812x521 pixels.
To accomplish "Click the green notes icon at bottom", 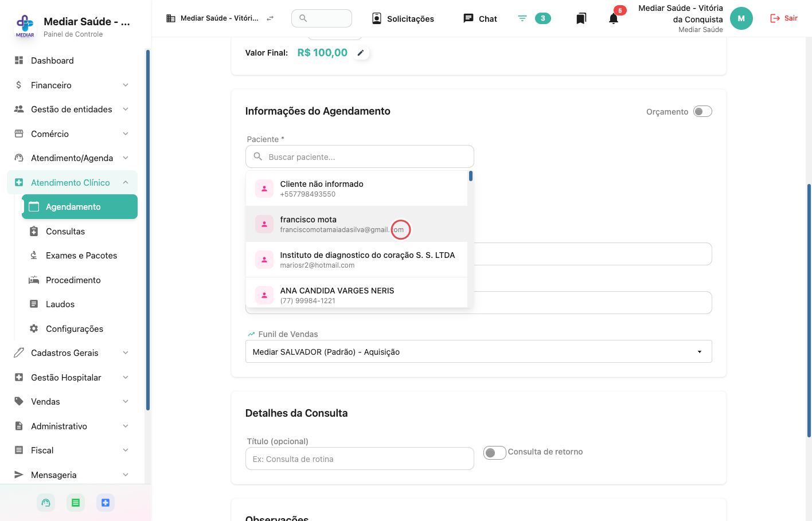I will 76,503.
